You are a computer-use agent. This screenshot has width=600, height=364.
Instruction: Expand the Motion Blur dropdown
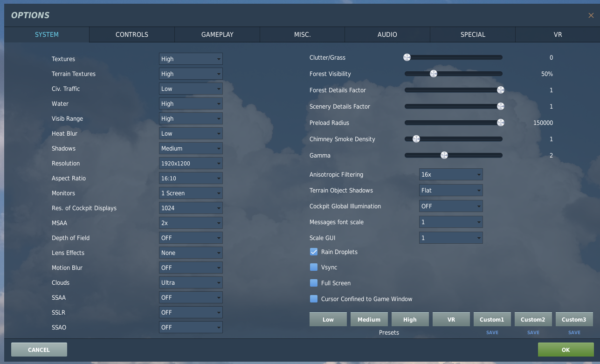pyautogui.click(x=191, y=268)
